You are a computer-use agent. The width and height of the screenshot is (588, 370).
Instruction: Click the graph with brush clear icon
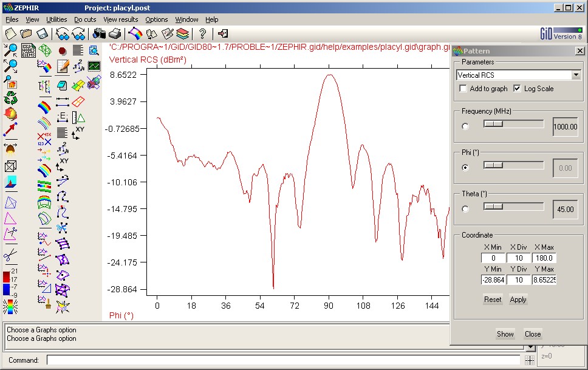[44, 302]
